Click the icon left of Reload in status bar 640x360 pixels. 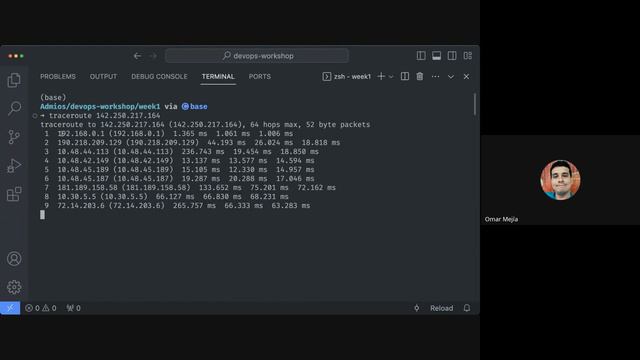[x=416, y=308]
